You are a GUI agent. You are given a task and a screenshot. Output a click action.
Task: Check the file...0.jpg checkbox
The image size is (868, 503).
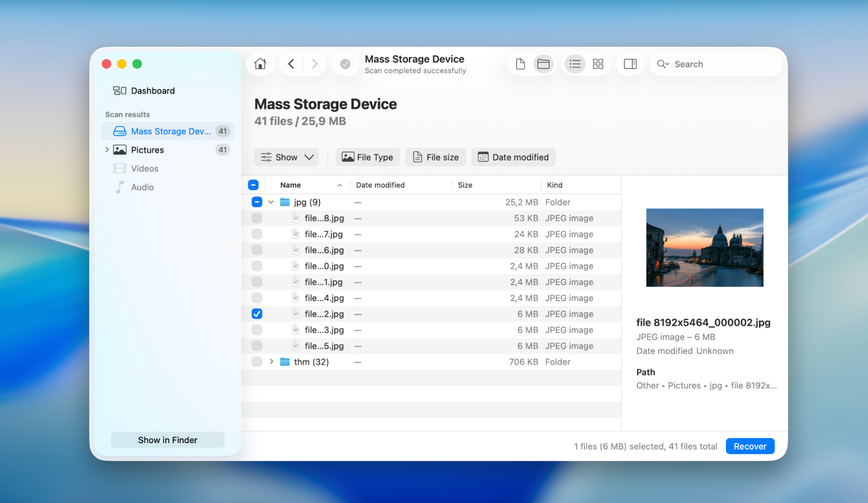point(257,266)
